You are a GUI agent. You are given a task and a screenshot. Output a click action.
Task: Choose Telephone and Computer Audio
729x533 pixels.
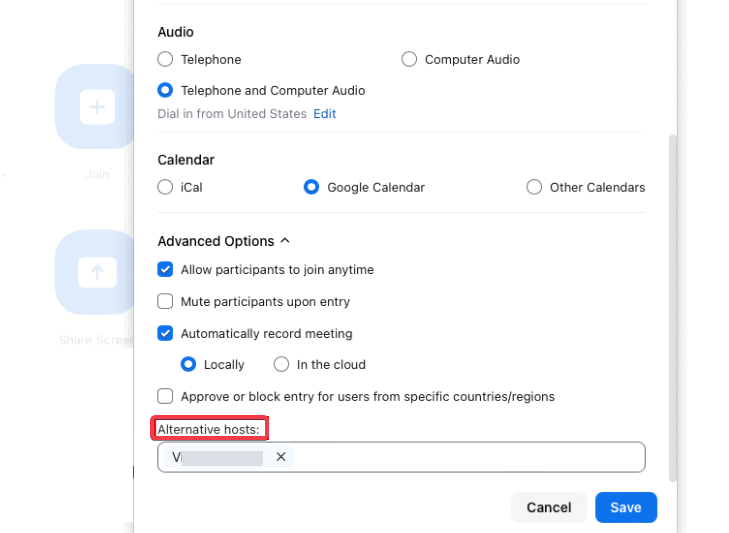[x=166, y=90]
